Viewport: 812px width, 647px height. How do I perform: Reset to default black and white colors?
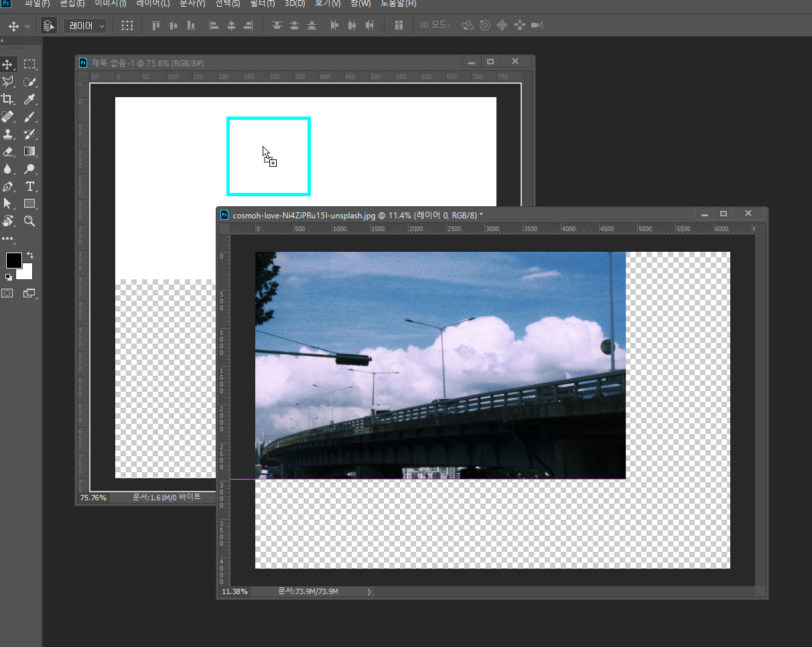click(x=9, y=277)
